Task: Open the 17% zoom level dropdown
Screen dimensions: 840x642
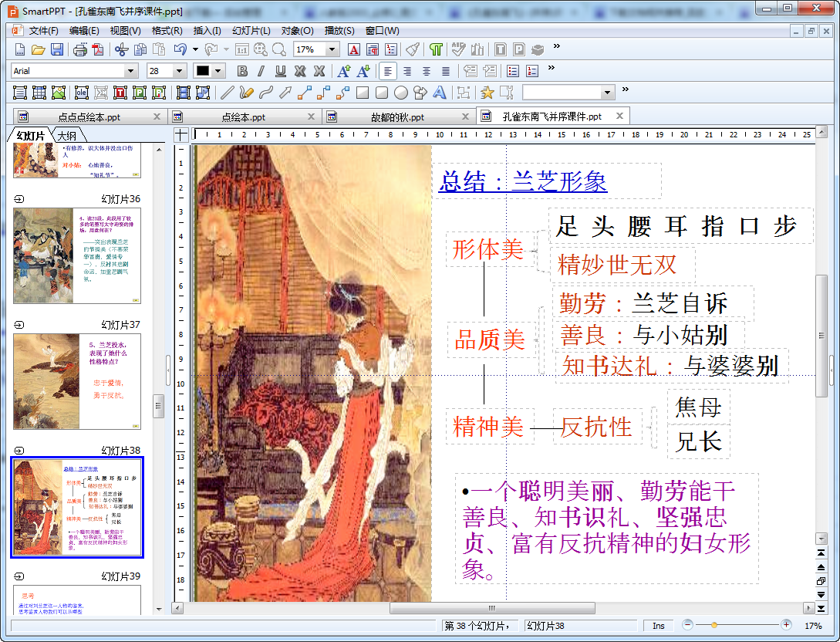Action: coord(332,50)
